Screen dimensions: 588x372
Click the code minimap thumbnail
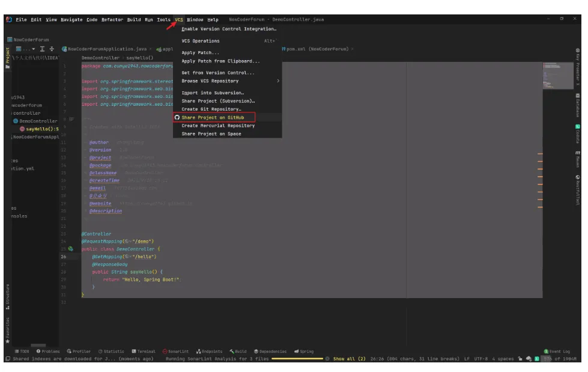[557, 76]
